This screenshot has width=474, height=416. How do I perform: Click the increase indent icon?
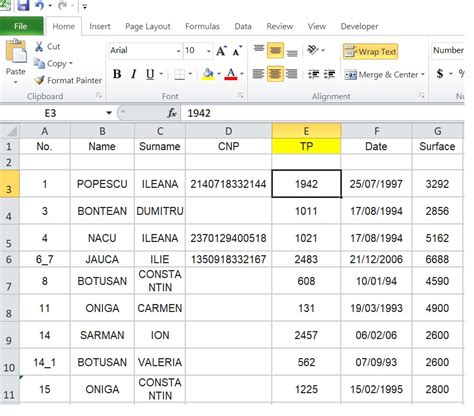point(329,74)
